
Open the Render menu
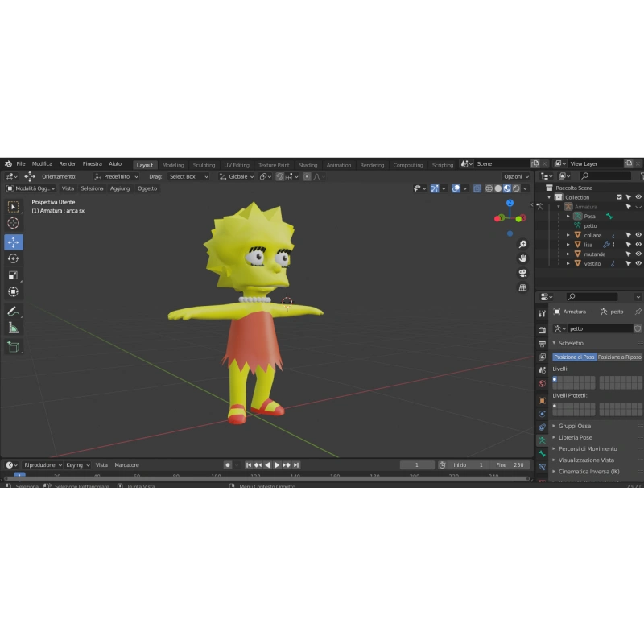pos(68,164)
